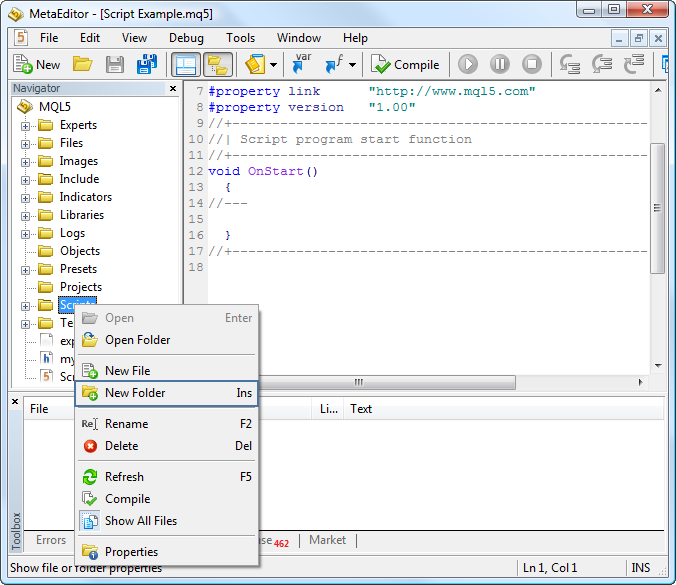Viewport: 676px width, 585px height.
Task: Open the View menu
Action: (134, 38)
